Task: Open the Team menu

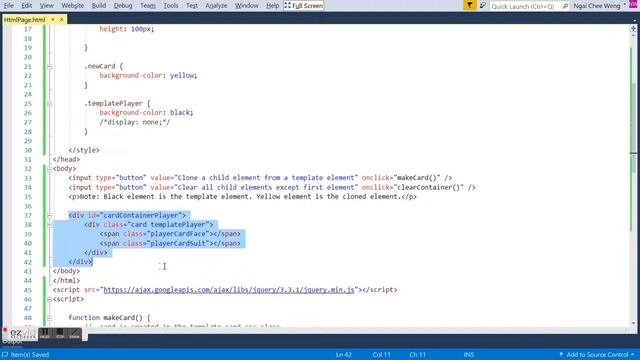Action: point(148,5)
